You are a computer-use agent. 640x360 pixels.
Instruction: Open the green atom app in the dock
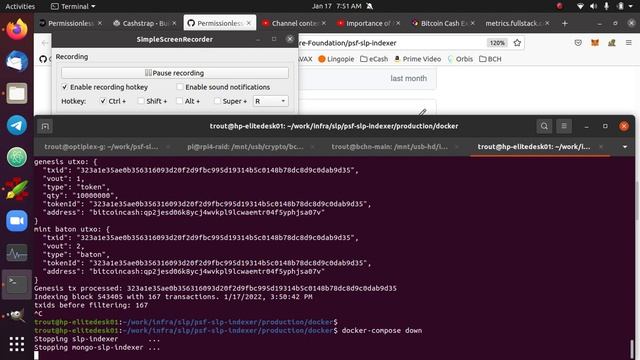coord(17,157)
